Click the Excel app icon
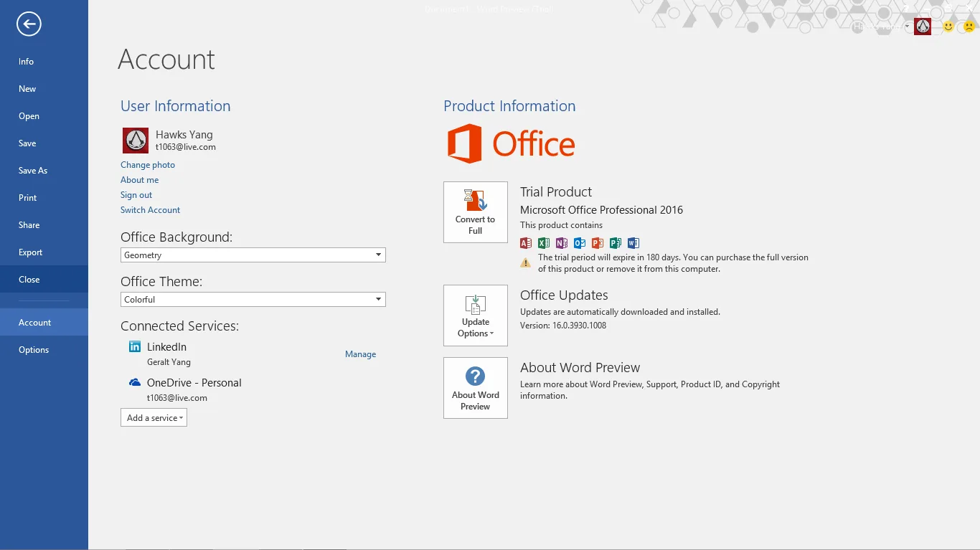The height and width of the screenshot is (550, 980). point(544,243)
